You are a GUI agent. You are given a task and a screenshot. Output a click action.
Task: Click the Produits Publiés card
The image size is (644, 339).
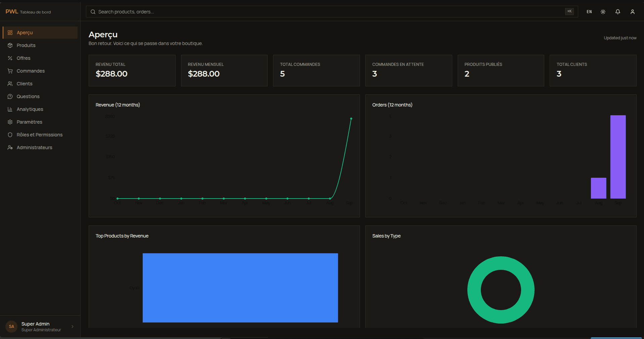click(x=501, y=71)
